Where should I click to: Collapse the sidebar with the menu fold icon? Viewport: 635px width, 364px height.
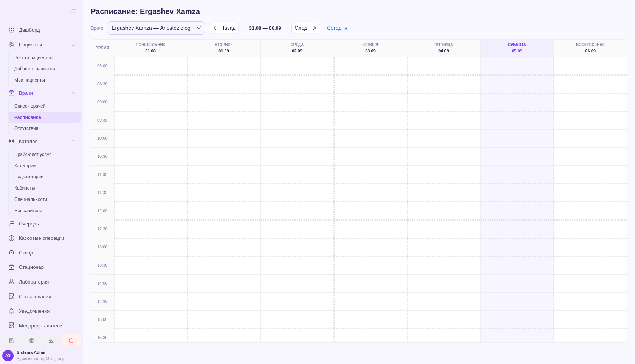pyautogui.click(x=73, y=10)
